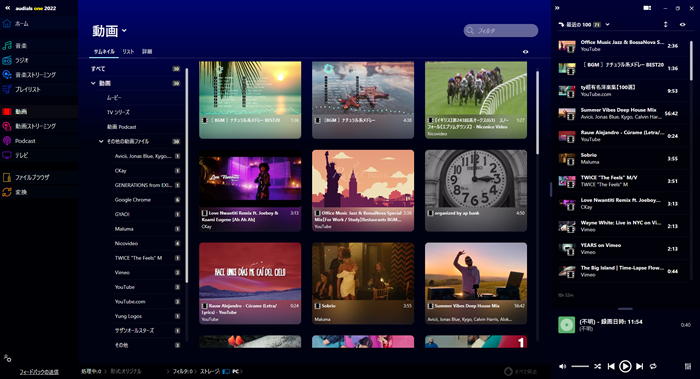700x379 pixels.
Task: Click the フィードバックの送信 link
Action: tap(39, 372)
